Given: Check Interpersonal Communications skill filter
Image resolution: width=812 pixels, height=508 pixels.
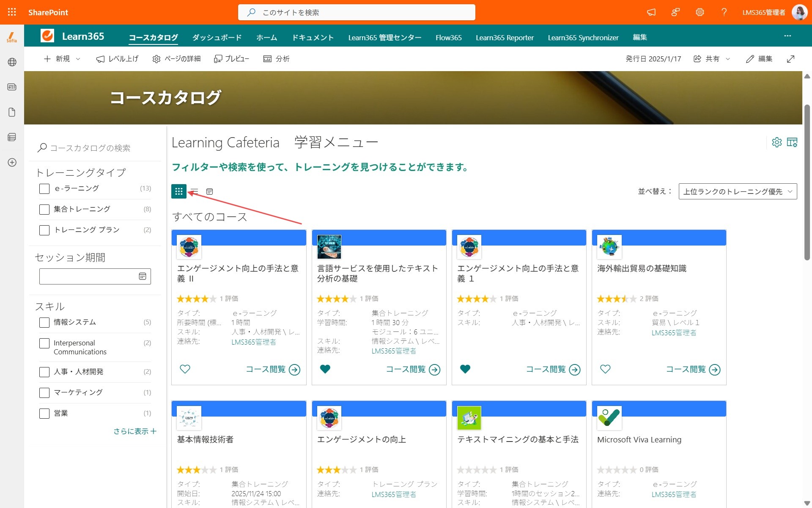Looking at the screenshot, I should [x=44, y=343].
